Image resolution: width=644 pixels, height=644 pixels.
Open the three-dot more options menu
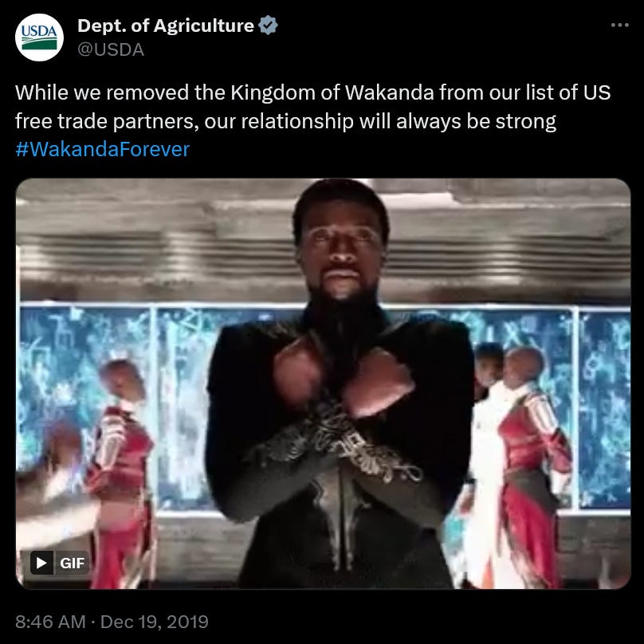tap(619, 25)
